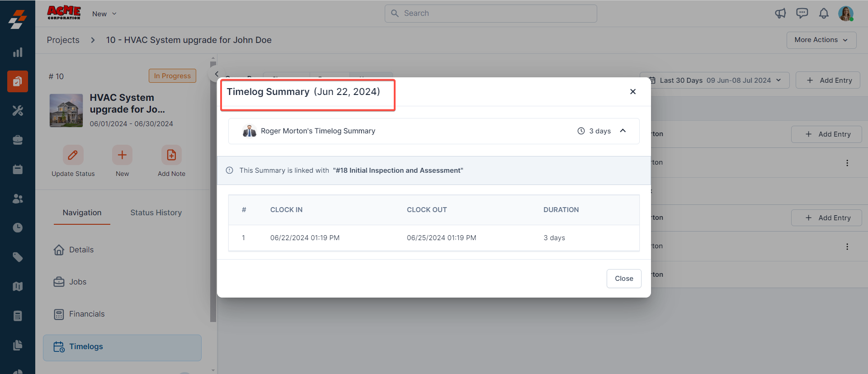
Task: Click the Update Status pencil icon
Action: click(73, 155)
